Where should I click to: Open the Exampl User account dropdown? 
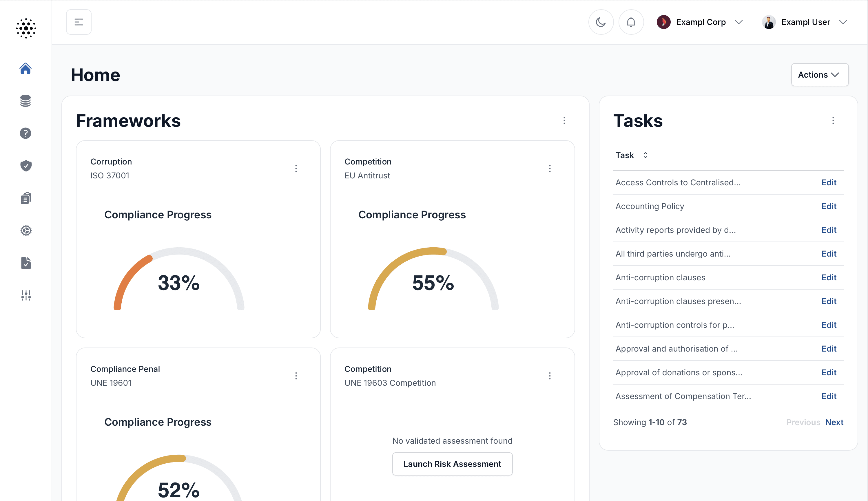(x=843, y=22)
